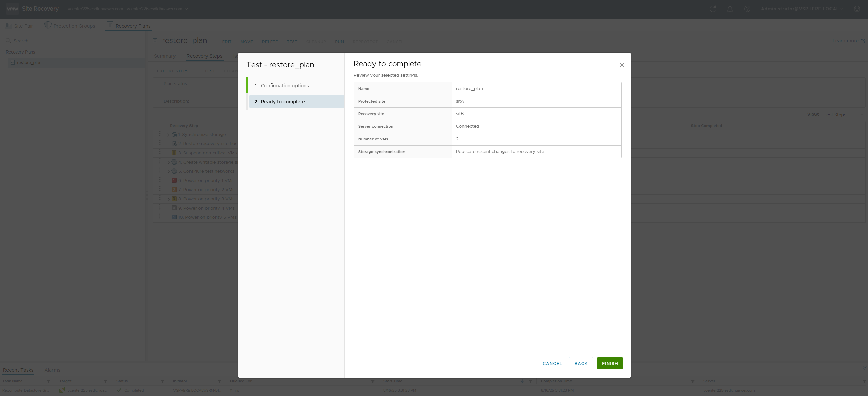
Task: Expand the Synchronize storage step
Action: (x=168, y=135)
